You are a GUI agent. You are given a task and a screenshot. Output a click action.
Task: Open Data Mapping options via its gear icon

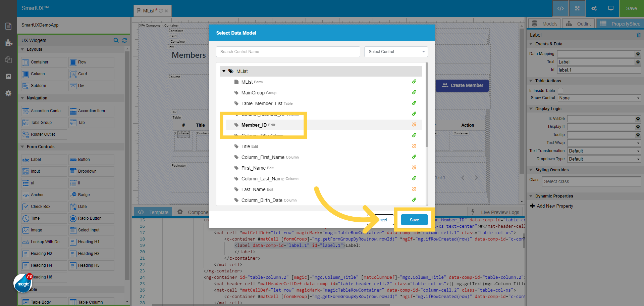(638, 54)
